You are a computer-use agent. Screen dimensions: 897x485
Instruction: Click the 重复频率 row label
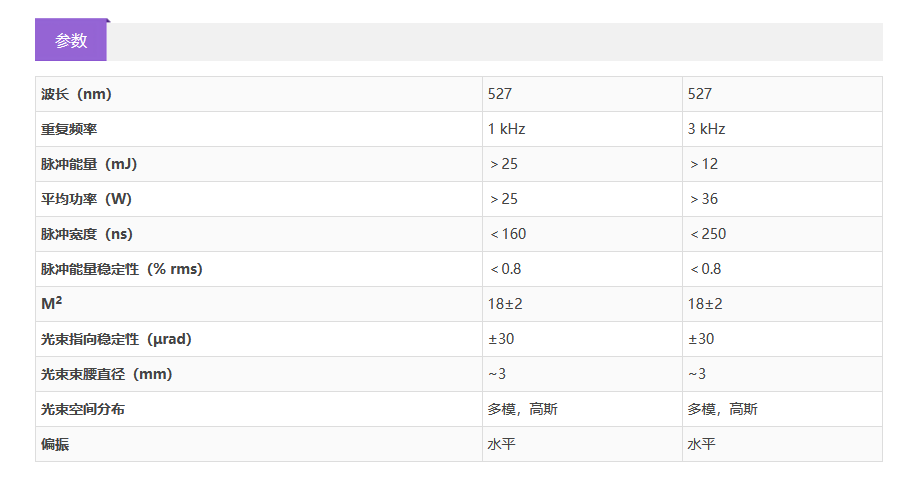coord(69,129)
